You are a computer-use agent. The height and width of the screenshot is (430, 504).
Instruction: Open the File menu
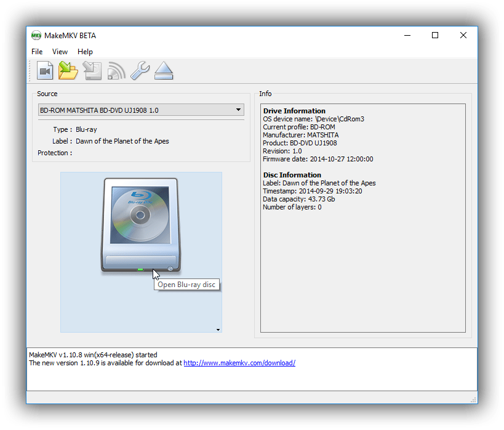point(36,52)
